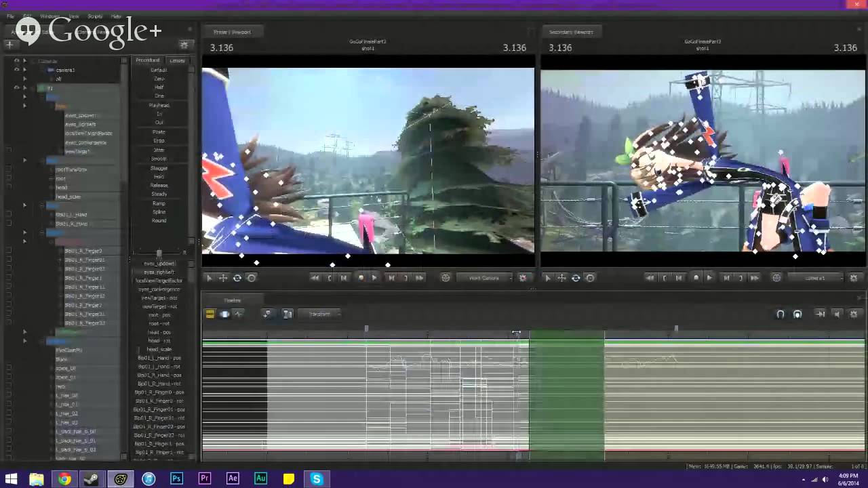
Task: Activate the rotate manipulator in primary viewport
Action: [x=237, y=278]
